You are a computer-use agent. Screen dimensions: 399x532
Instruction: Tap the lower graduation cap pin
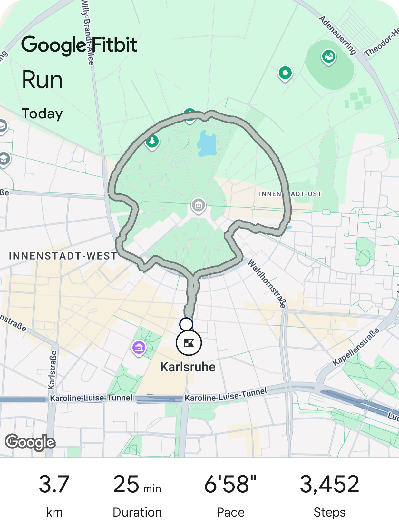[x=4, y=159]
